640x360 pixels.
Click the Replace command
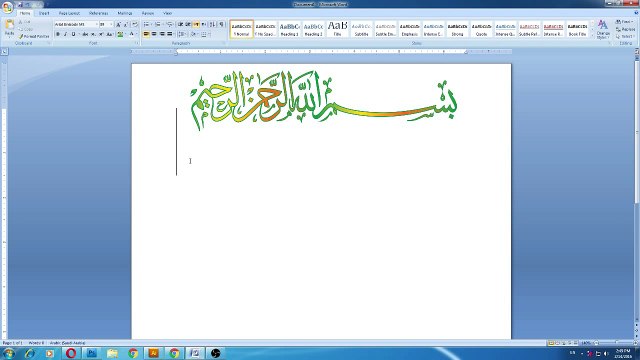(x=626, y=29)
